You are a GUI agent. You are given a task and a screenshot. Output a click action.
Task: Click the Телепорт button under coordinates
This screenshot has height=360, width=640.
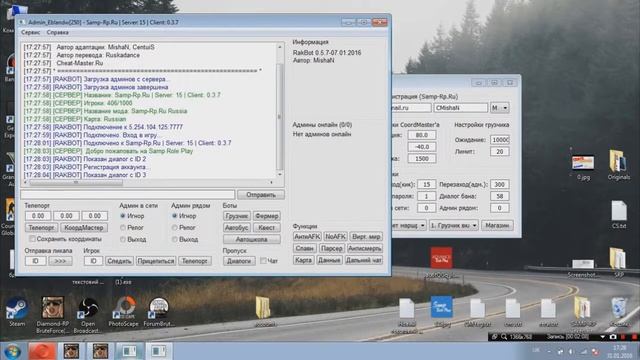click(41, 227)
